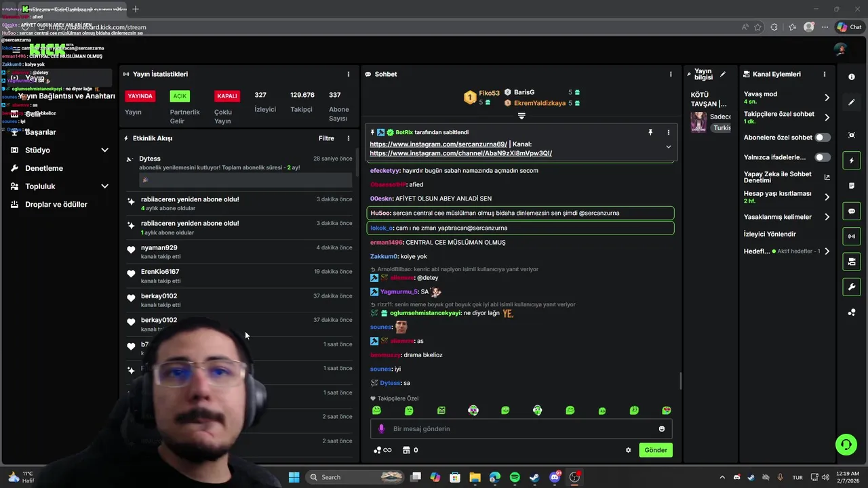
Task: Open Yavaş mod settings arrow
Action: [827, 98]
